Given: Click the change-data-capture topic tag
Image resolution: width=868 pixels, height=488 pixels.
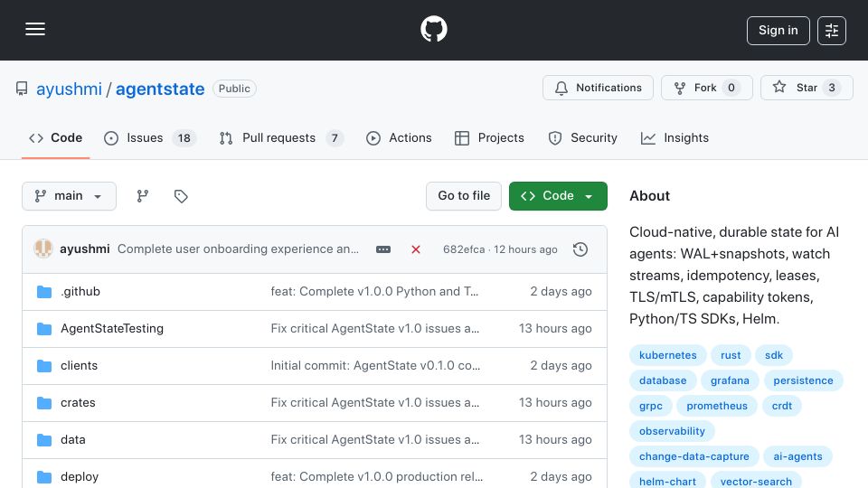Looking at the screenshot, I should 694,457.
